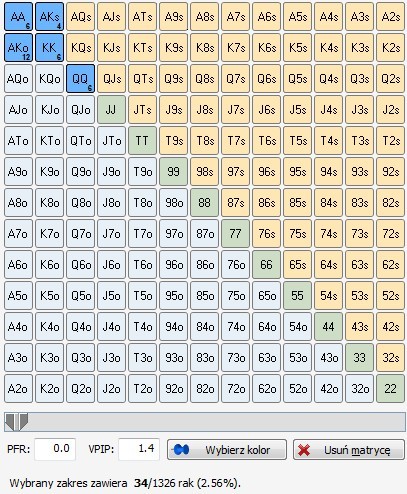Screen dimensions: 407x494
Task: Toggle the AKo hand cell
Action: click(x=18, y=48)
